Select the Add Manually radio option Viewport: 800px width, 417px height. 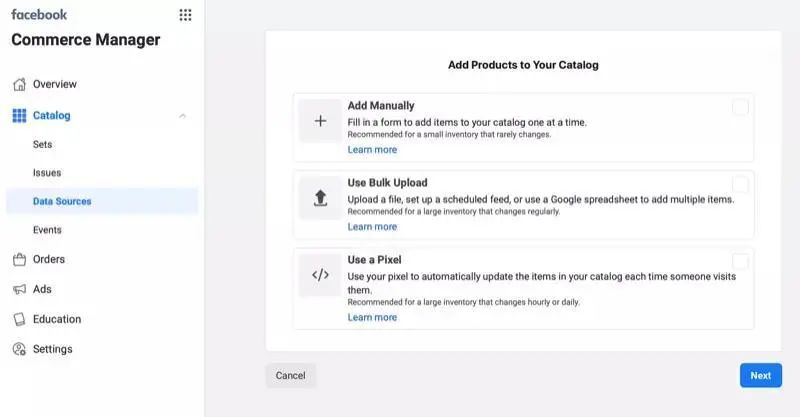point(740,107)
